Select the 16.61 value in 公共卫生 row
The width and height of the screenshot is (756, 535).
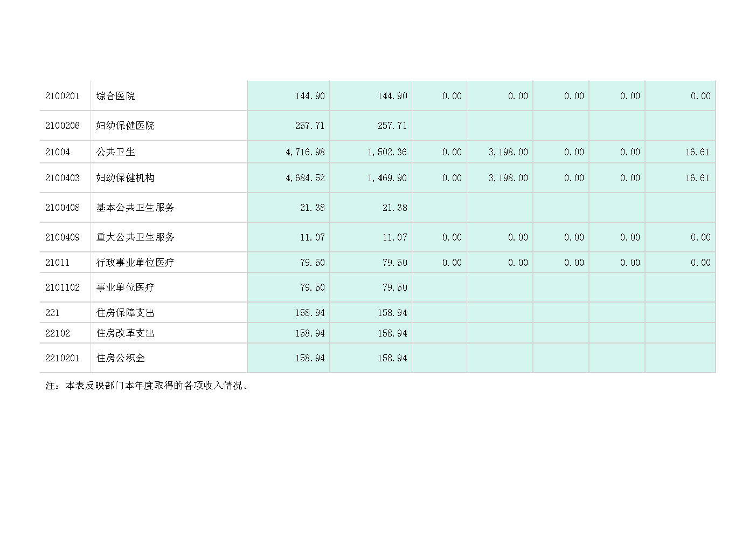pos(697,152)
